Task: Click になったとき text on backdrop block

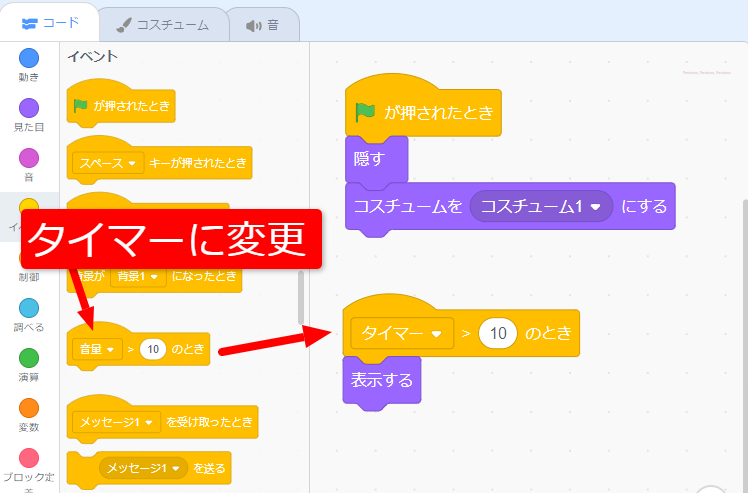Action: coord(204,276)
